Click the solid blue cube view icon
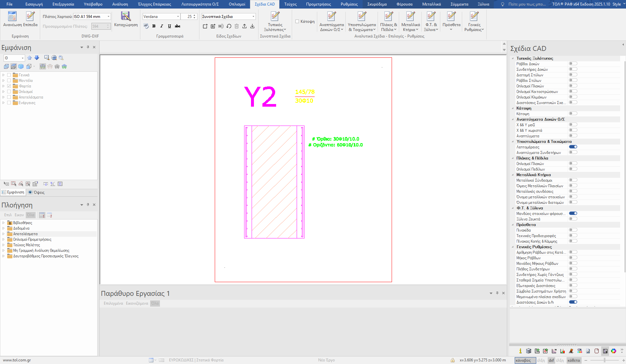 coord(21,67)
